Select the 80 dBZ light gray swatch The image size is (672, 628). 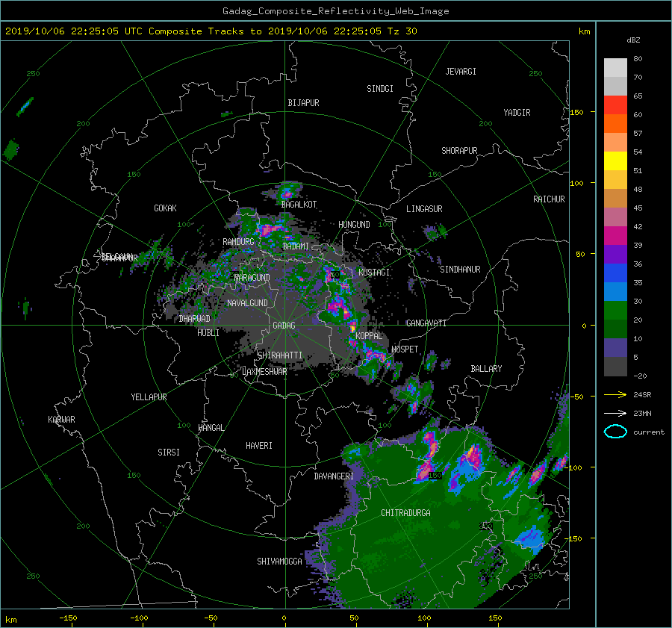click(615, 67)
